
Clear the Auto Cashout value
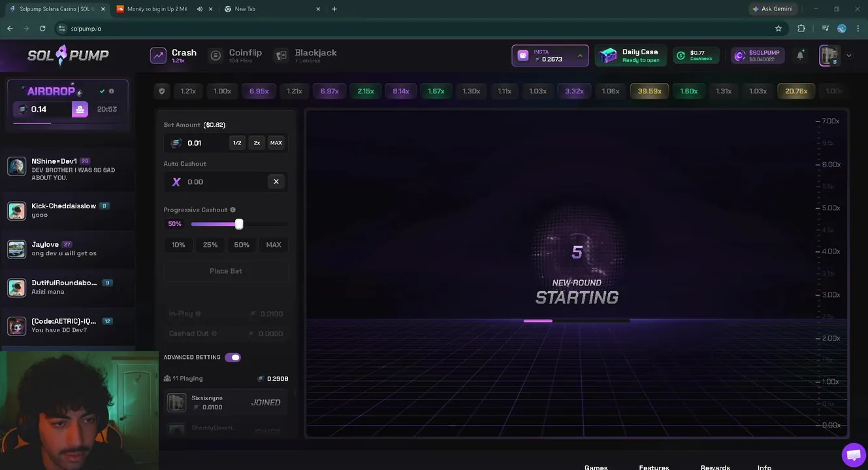[276, 182]
